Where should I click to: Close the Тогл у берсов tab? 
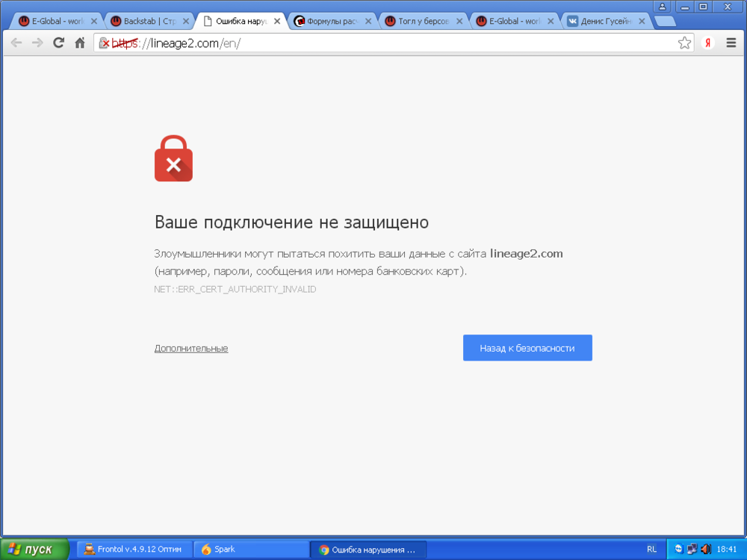459,21
